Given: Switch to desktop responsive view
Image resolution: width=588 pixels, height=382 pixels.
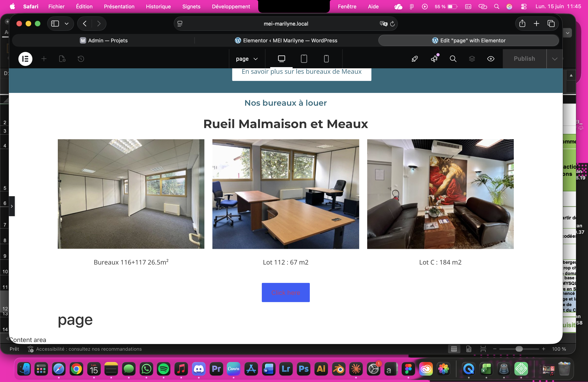Looking at the screenshot, I should point(281,59).
